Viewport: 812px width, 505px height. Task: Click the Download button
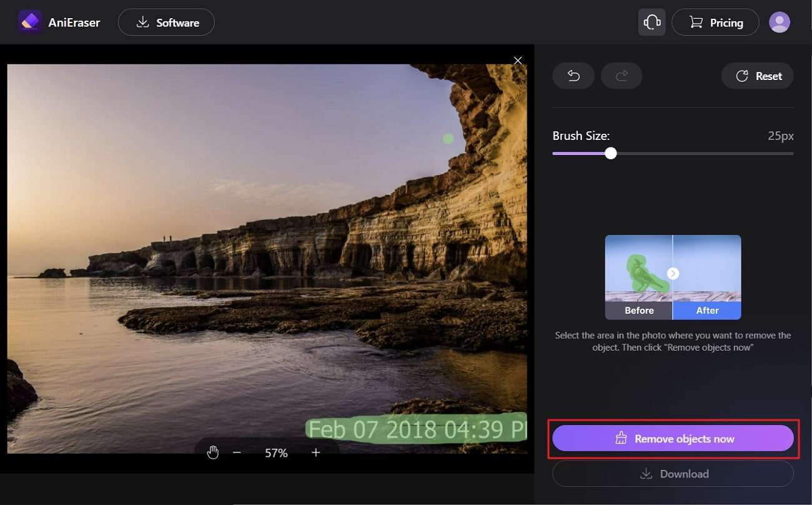coord(673,474)
